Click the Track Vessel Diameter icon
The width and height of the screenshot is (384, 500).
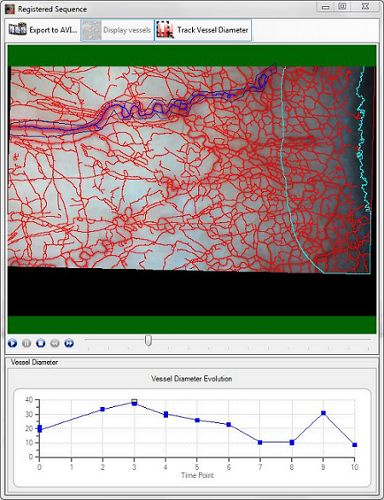tap(165, 30)
